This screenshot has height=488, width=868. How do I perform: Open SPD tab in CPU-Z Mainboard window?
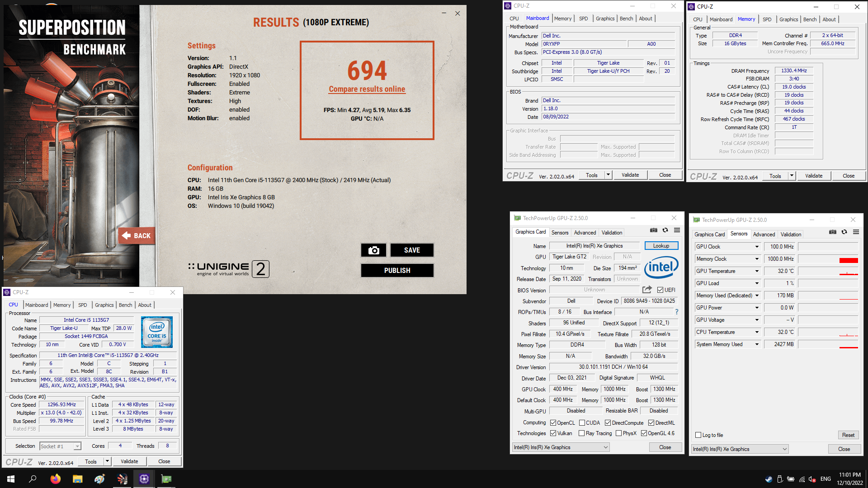(583, 19)
